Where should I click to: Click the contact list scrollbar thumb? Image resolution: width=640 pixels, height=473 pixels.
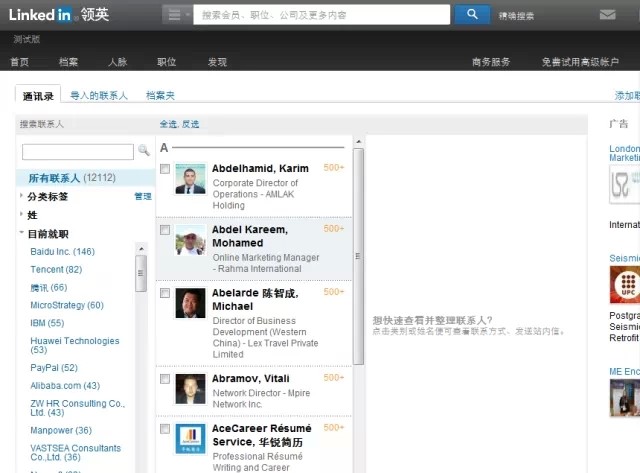[x=358, y=256]
